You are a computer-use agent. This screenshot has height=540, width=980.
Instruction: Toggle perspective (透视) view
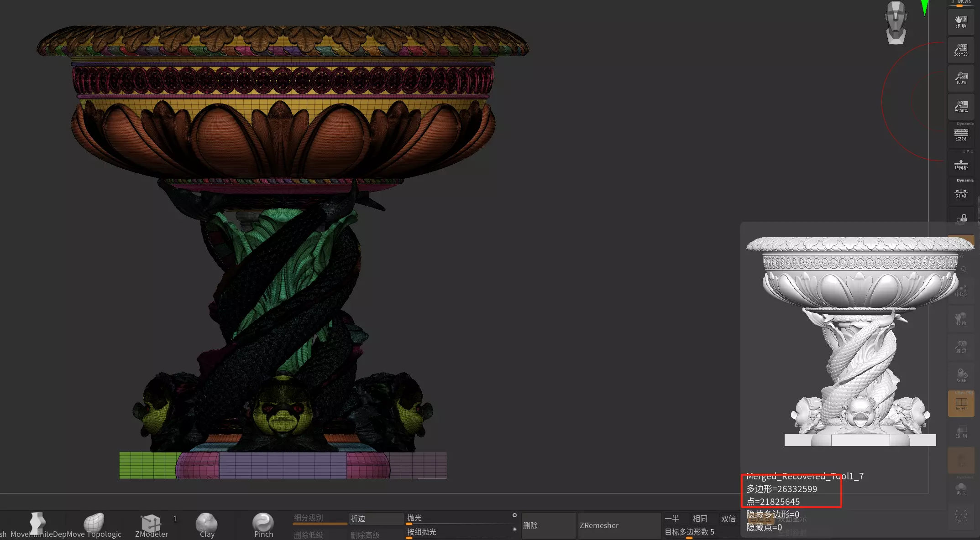coord(961,135)
